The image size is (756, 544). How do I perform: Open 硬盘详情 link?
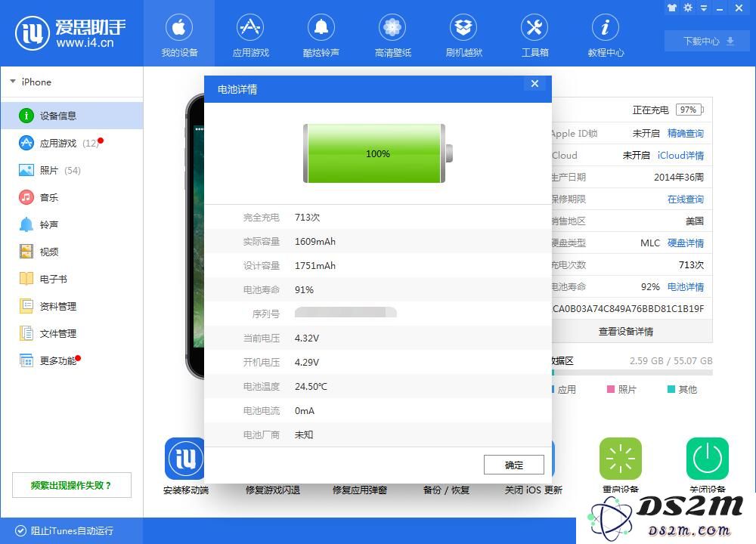[685, 243]
